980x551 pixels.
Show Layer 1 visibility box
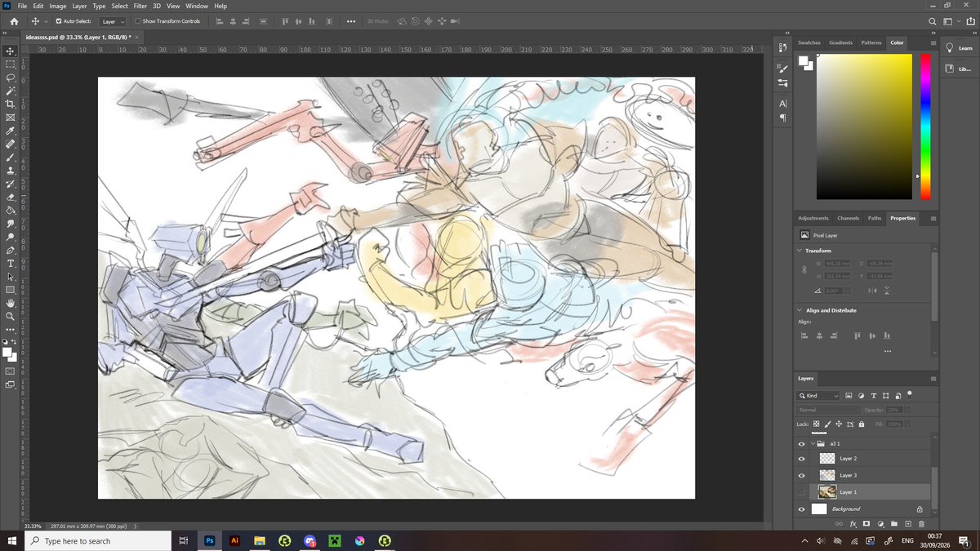(801, 492)
